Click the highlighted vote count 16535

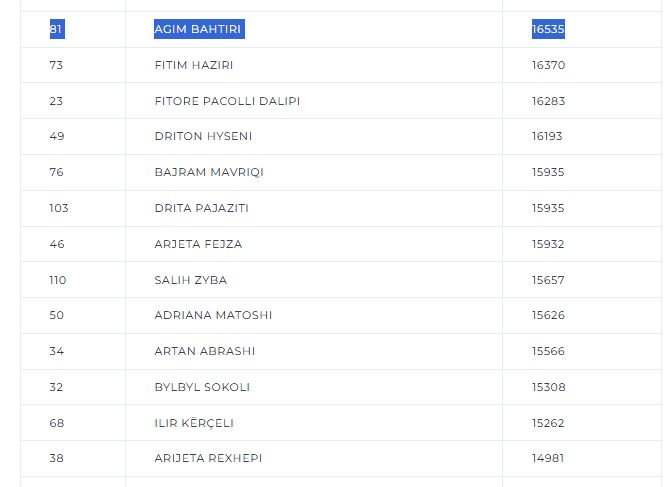pyautogui.click(x=548, y=30)
